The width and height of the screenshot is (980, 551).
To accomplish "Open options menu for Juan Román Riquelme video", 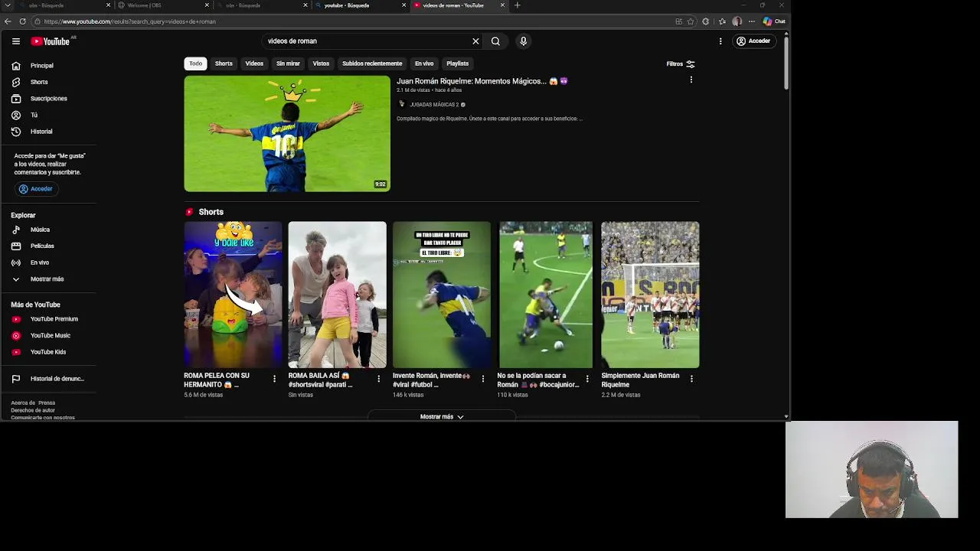I will pyautogui.click(x=691, y=80).
